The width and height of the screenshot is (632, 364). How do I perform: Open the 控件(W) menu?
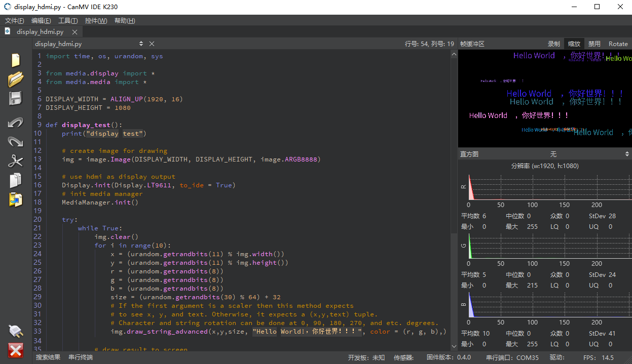coord(96,21)
